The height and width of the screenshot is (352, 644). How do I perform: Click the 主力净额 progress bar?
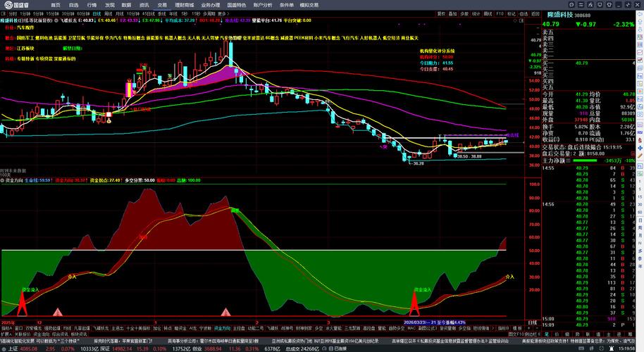585,161
